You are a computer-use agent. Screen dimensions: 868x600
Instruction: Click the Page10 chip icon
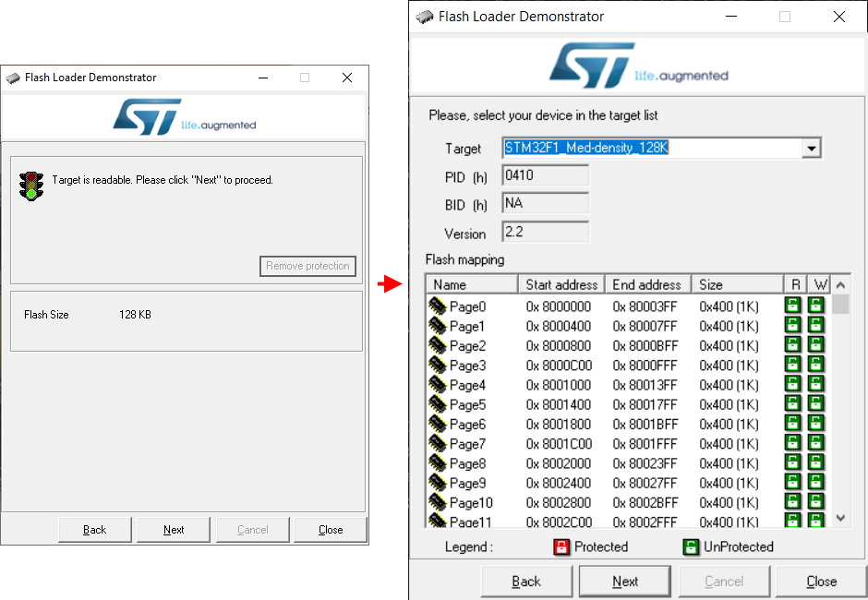pyautogui.click(x=438, y=502)
